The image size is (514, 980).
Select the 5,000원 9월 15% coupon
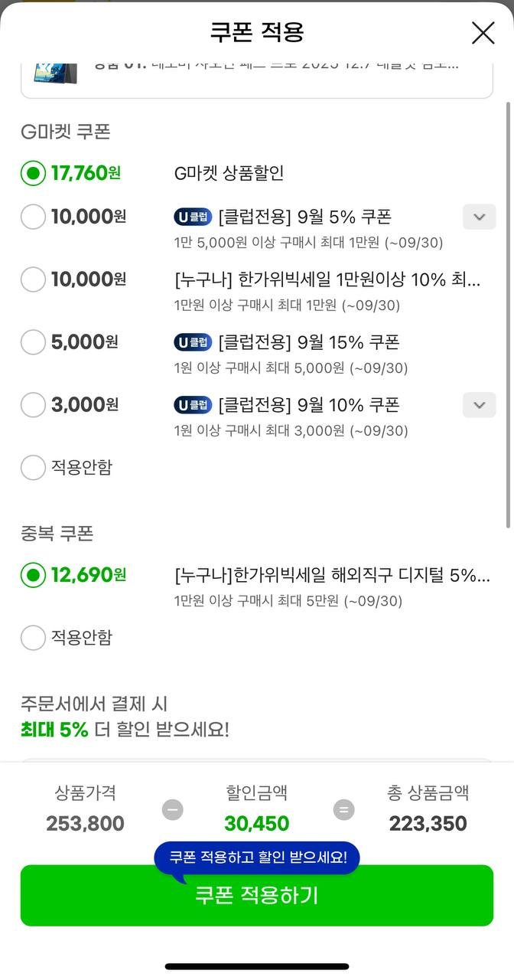[33, 341]
